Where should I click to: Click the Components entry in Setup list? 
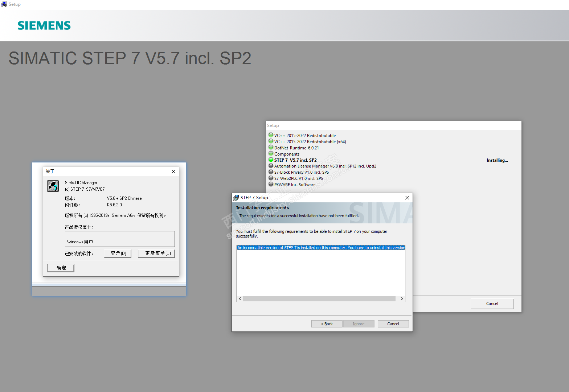[x=287, y=154]
